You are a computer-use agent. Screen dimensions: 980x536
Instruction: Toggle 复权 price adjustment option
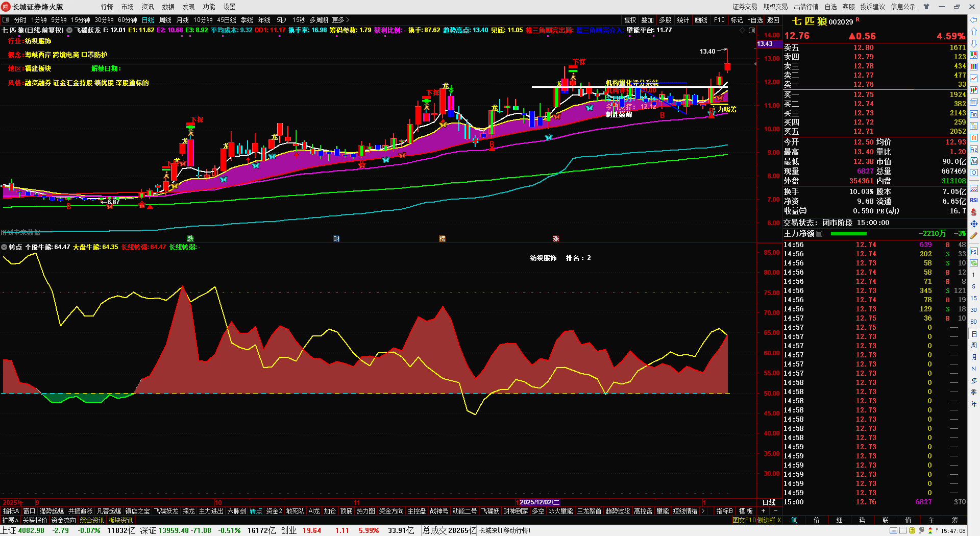[x=630, y=20]
